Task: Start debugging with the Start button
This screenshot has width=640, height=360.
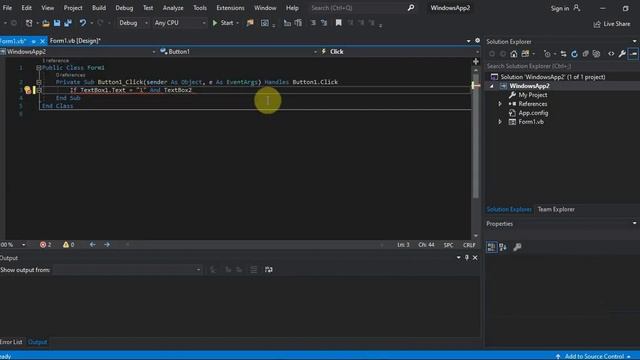Action: tap(223, 23)
